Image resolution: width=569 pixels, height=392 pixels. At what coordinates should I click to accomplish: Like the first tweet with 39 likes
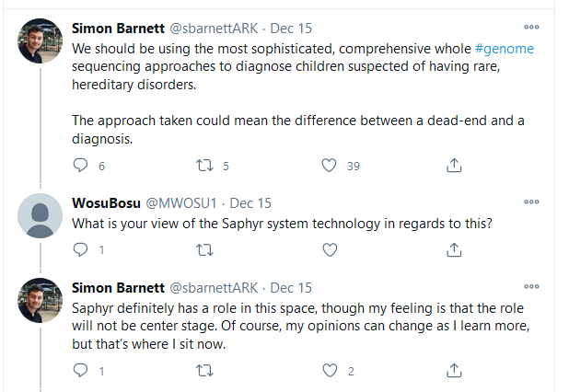[x=330, y=166]
